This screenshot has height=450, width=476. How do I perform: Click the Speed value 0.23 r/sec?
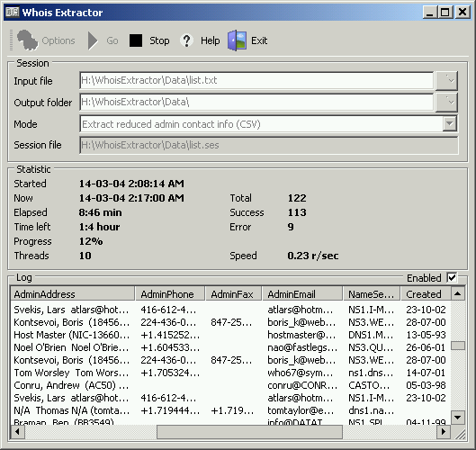tap(313, 256)
